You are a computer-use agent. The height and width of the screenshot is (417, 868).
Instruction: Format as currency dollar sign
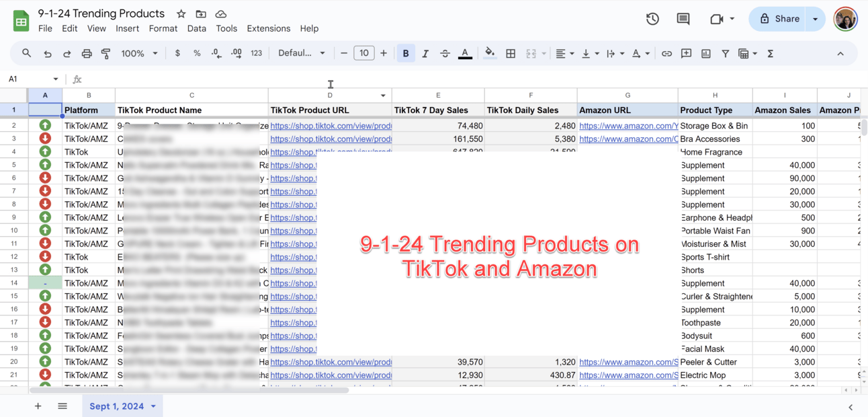tap(177, 53)
